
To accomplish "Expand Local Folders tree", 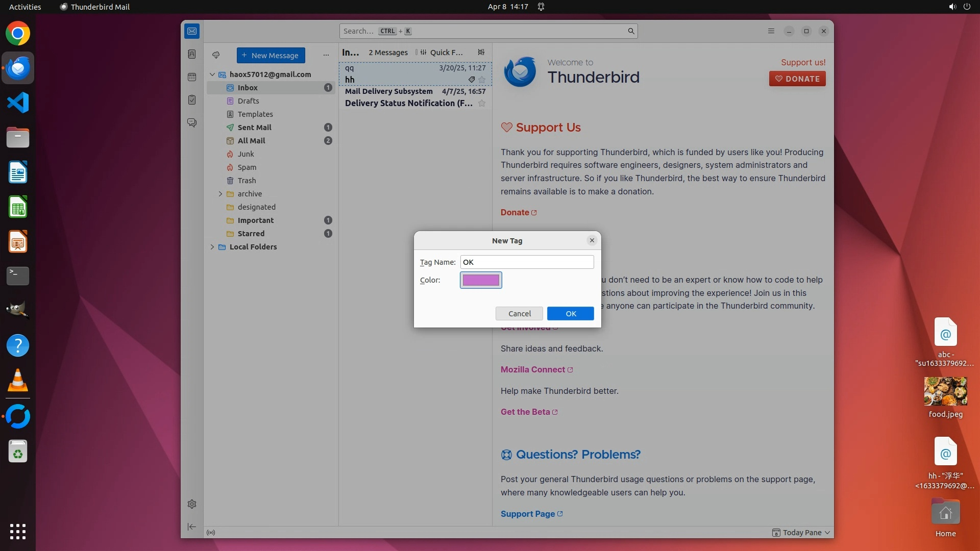I will tap(212, 247).
